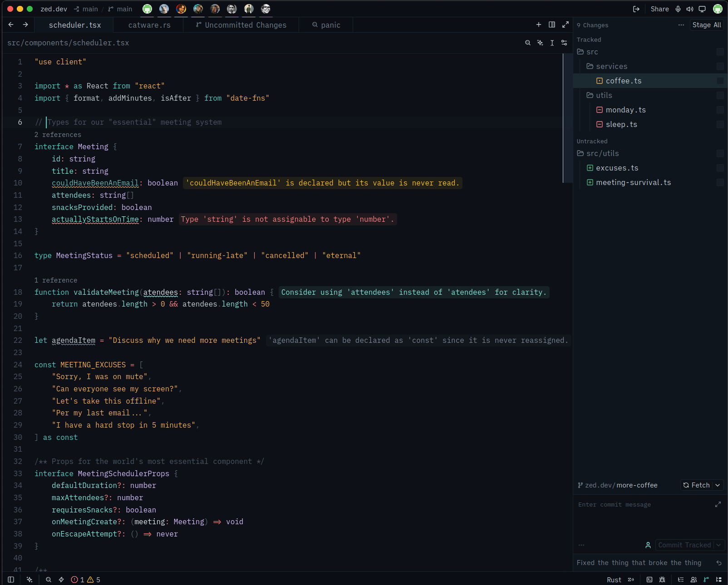Open the Rust language selector
The image size is (728, 585).
(x=614, y=580)
